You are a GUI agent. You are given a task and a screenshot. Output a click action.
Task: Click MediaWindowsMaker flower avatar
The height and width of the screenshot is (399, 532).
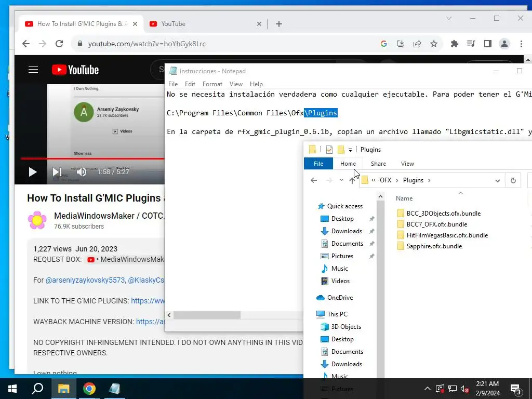point(37,220)
